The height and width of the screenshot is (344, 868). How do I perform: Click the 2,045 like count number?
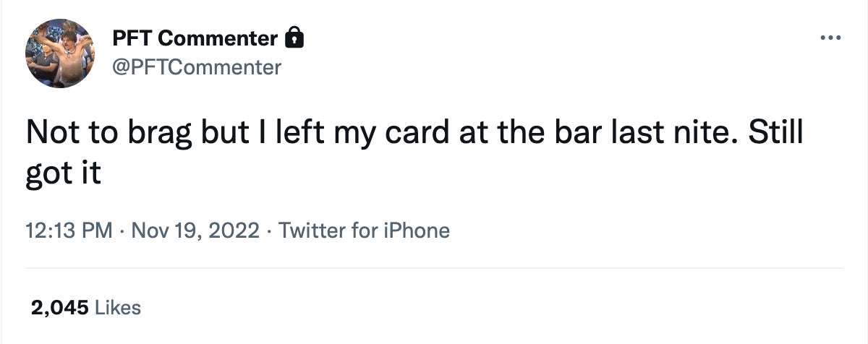[x=59, y=308]
